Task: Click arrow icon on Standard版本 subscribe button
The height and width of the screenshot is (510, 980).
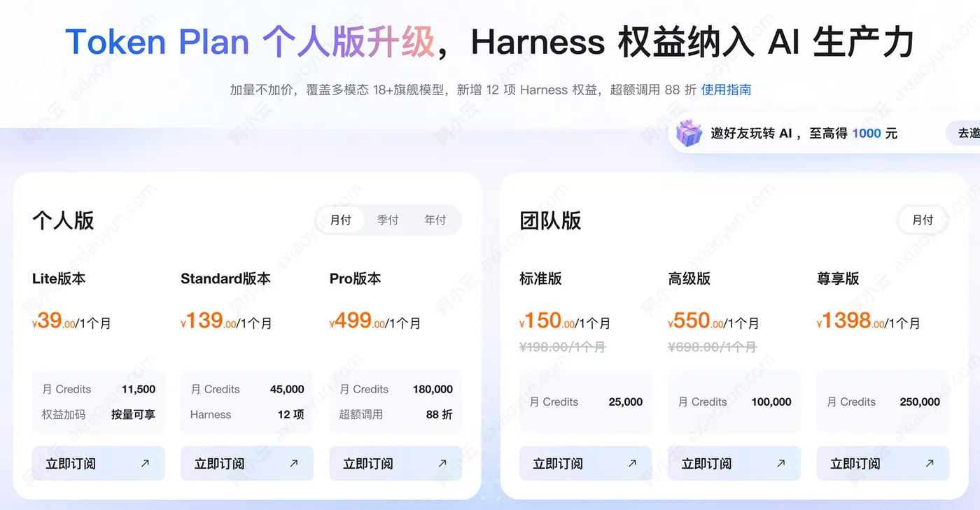Action: click(x=293, y=463)
